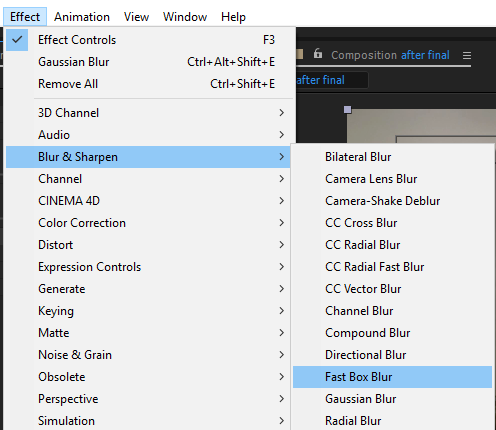
Task: Click the tan label color swatch
Action: click(x=300, y=54)
